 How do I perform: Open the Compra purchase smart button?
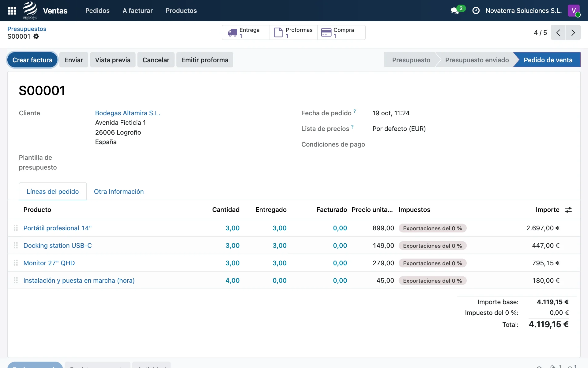(x=341, y=33)
